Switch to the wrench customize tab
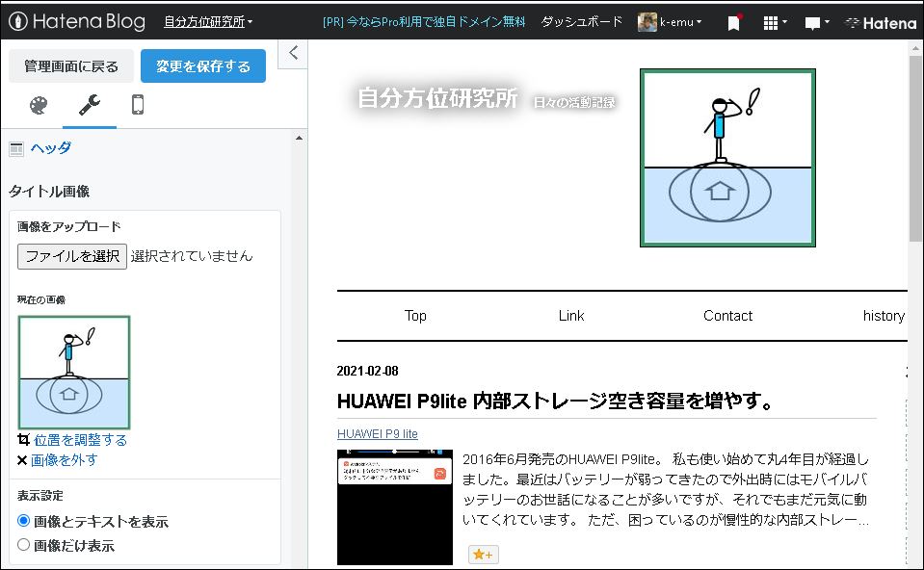Viewport: 924px width, 570px height. (x=90, y=105)
